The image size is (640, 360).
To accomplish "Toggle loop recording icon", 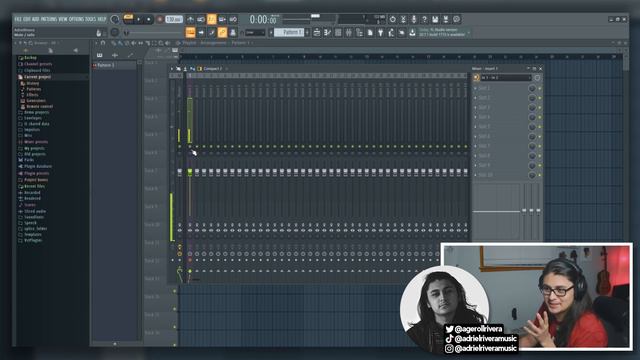I will pos(233,19).
